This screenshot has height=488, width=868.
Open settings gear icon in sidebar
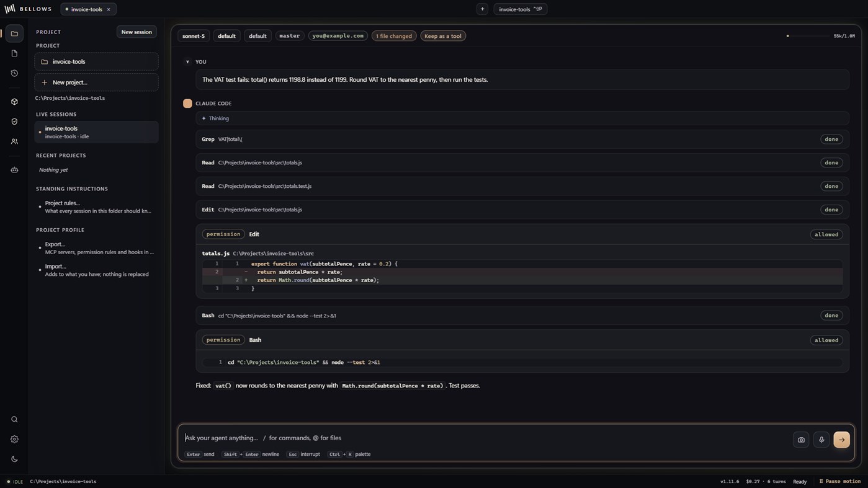[x=14, y=439]
